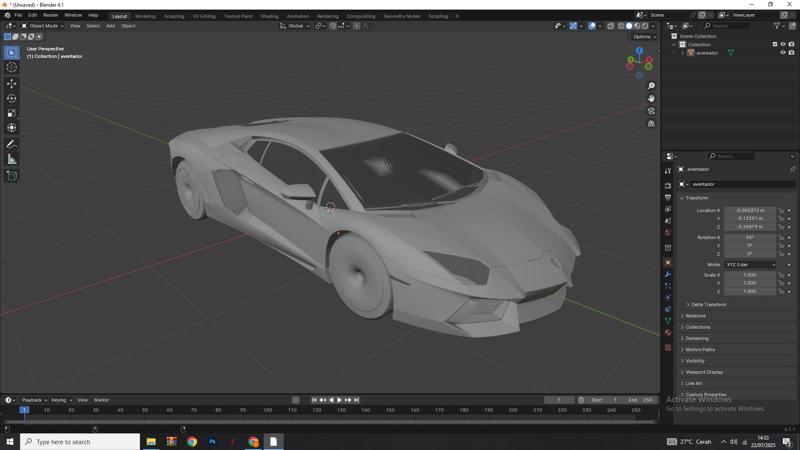Click the current frame number field

559,400
